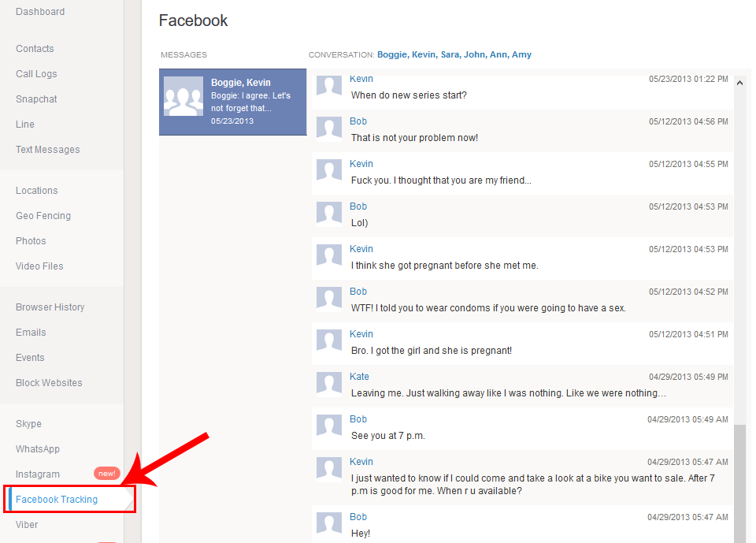The height and width of the screenshot is (543, 756).
Task: Select WhatsApp in sidebar
Action: coord(38,449)
